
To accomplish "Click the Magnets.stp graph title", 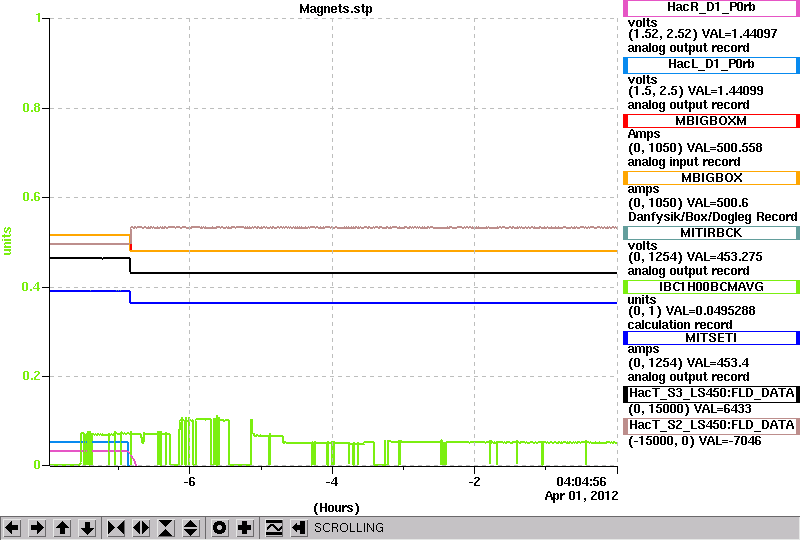I will tap(336, 9).
